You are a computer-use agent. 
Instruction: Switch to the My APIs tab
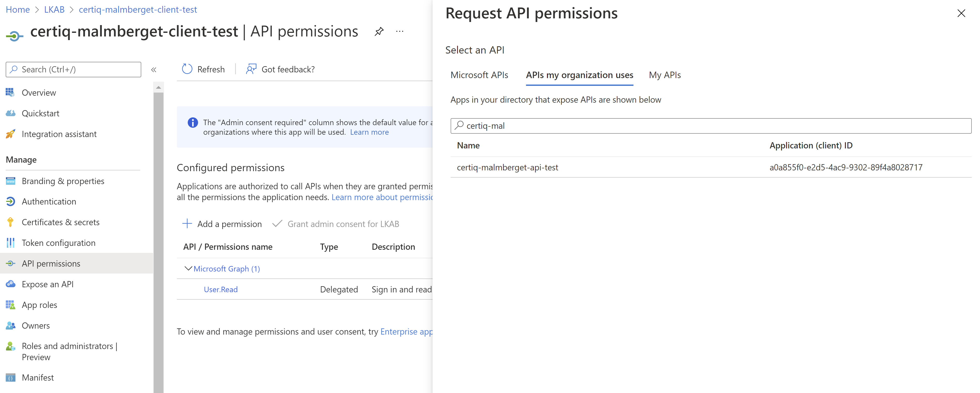pyautogui.click(x=665, y=75)
